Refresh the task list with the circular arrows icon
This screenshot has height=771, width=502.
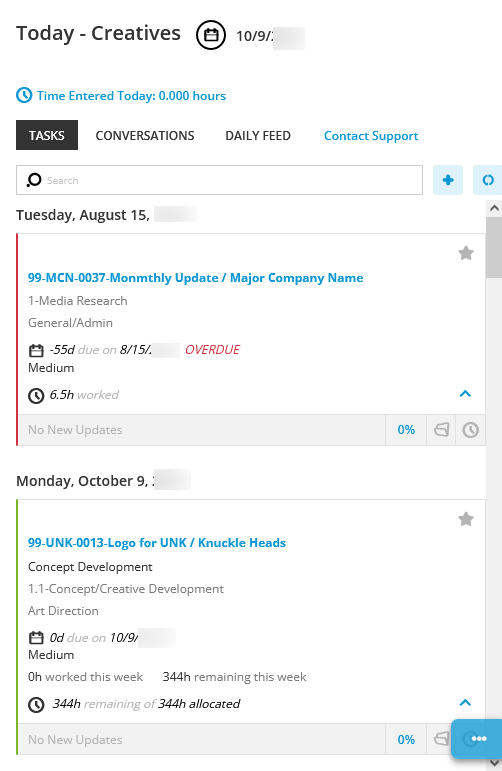click(x=487, y=180)
